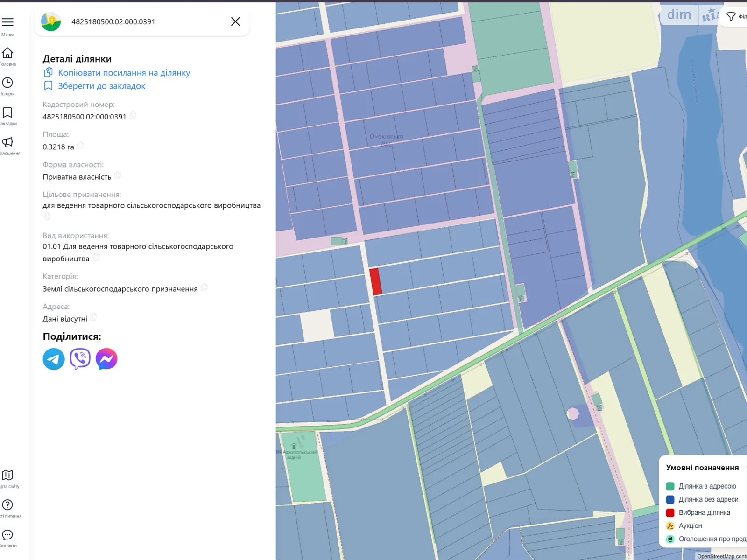Copy the Площа value

point(80,146)
